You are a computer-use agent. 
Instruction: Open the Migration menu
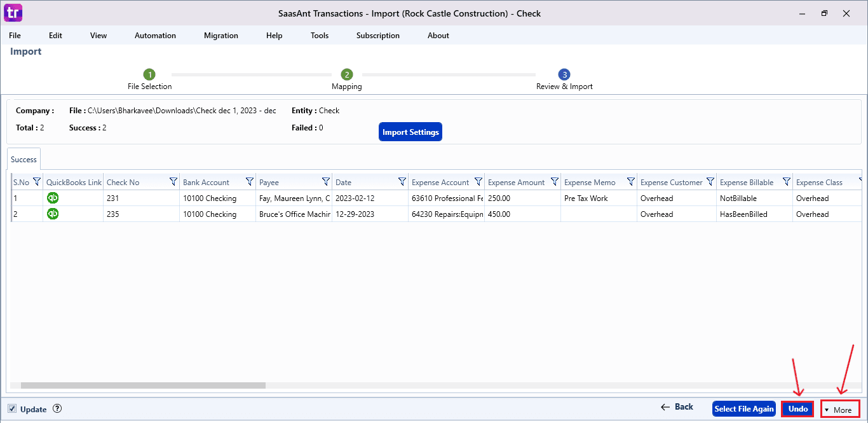point(221,36)
